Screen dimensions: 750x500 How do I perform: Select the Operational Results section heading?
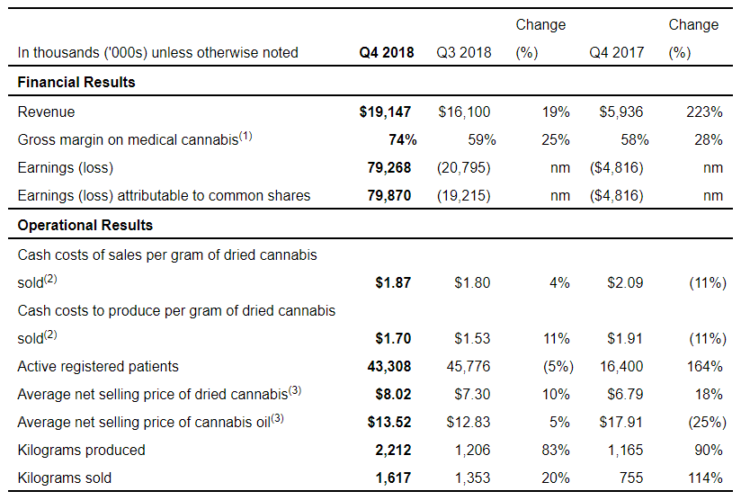click(x=85, y=225)
